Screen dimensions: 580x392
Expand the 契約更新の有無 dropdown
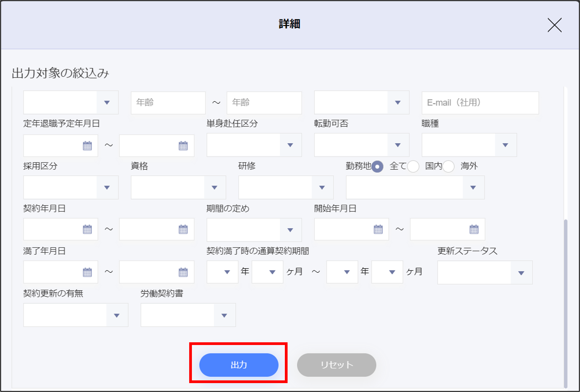[x=116, y=315]
